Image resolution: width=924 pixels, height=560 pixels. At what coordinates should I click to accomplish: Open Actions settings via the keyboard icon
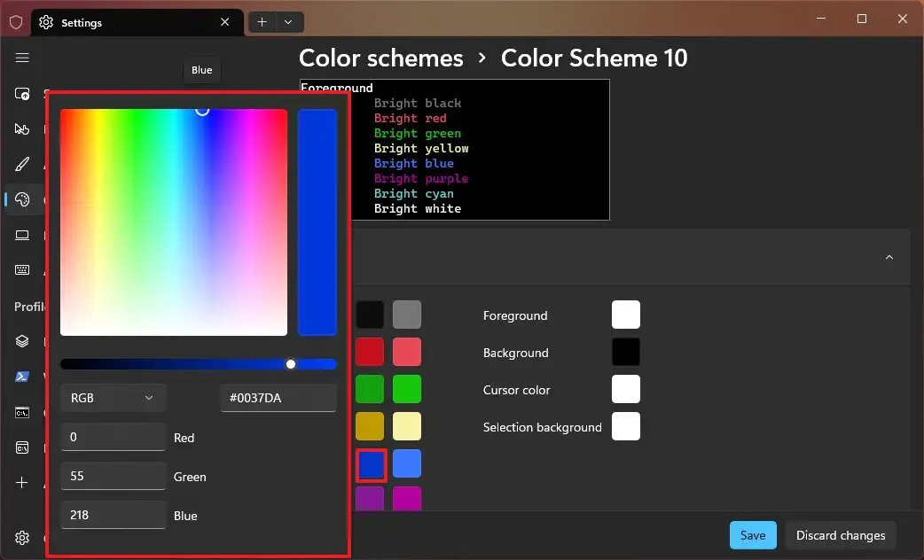(22, 270)
